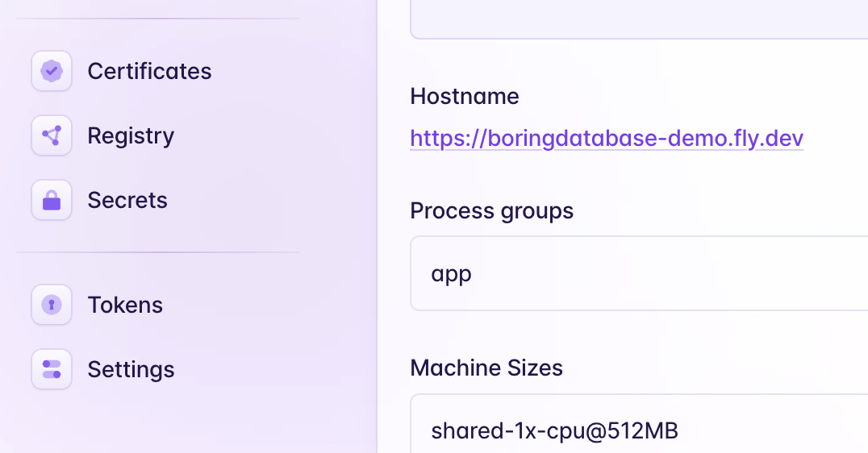Click the partially visible box above Hostname
Screen dimensions: 868x453
pyautogui.click(x=639, y=19)
